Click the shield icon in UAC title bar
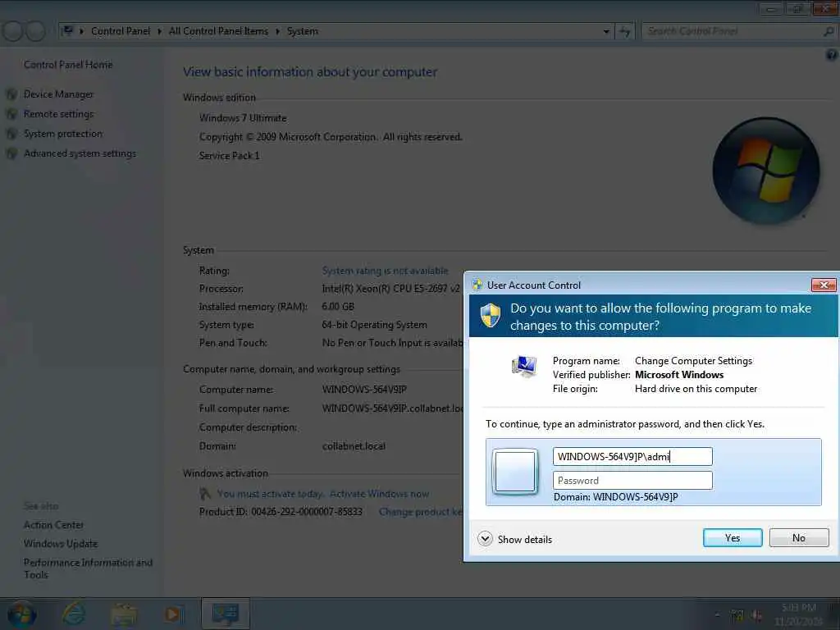This screenshot has height=630, width=840. click(477, 285)
